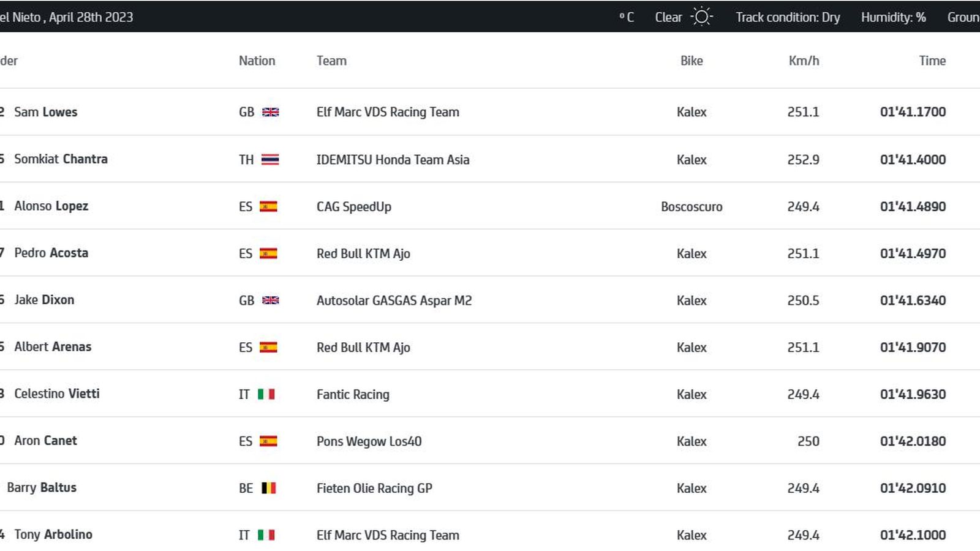Click the Clear weather sun icon

(703, 17)
